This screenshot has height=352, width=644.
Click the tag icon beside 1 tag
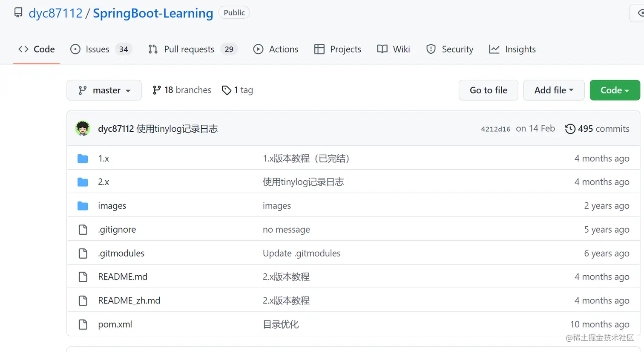pos(227,90)
